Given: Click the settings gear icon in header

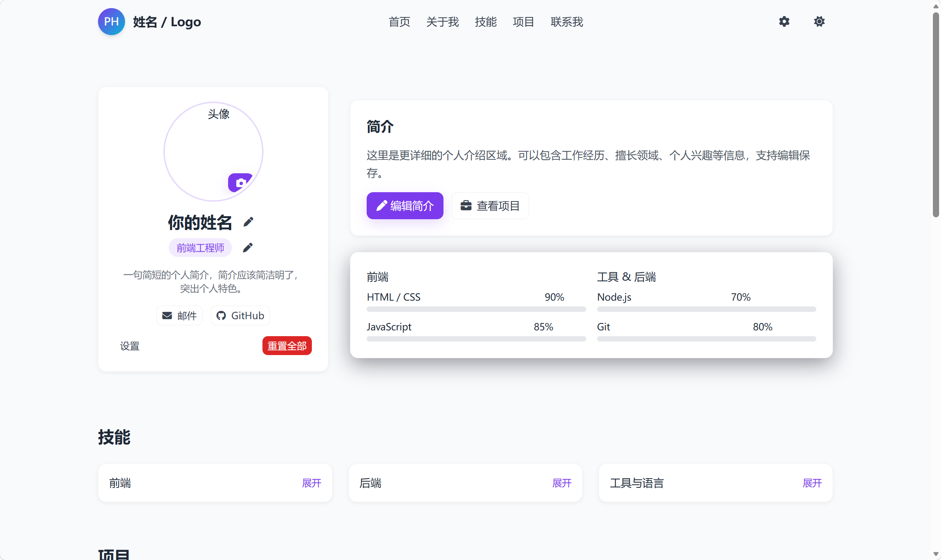Looking at the screenshot, I should pos(784,22).
